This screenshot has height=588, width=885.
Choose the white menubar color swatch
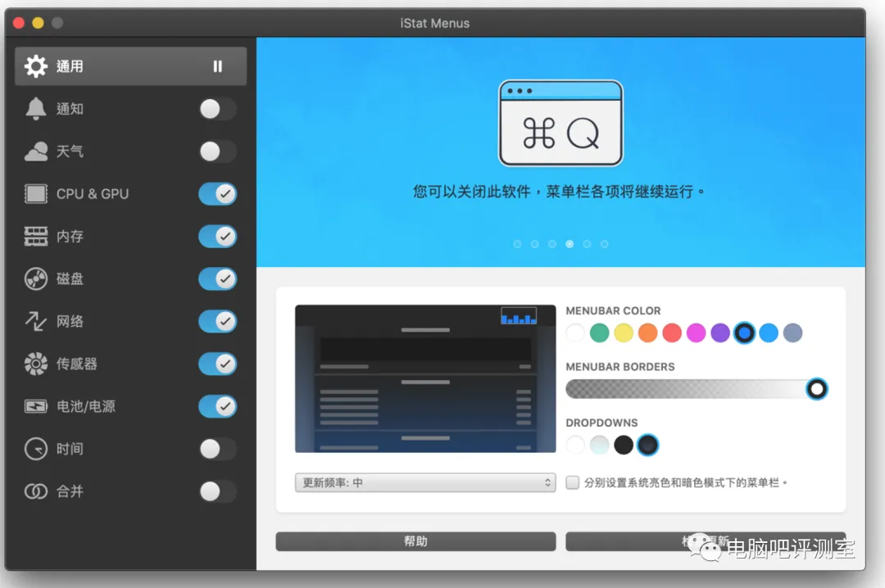[575, 333]
